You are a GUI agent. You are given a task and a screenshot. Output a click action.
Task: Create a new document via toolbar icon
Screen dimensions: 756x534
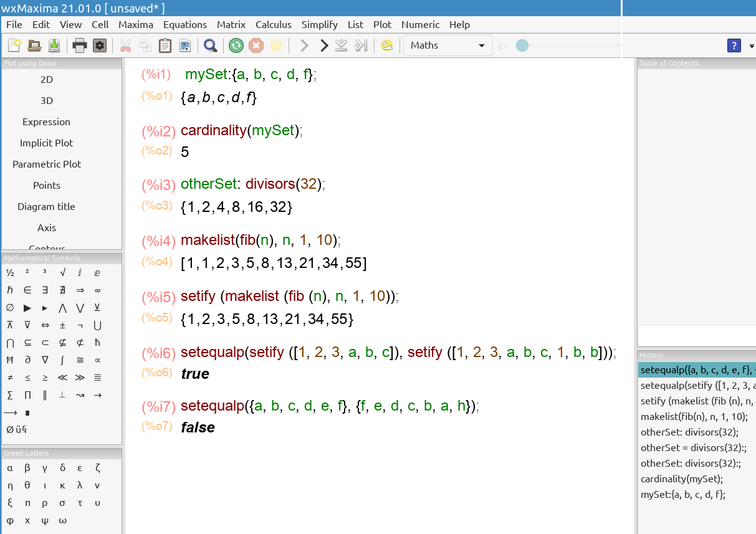[14, 45]
